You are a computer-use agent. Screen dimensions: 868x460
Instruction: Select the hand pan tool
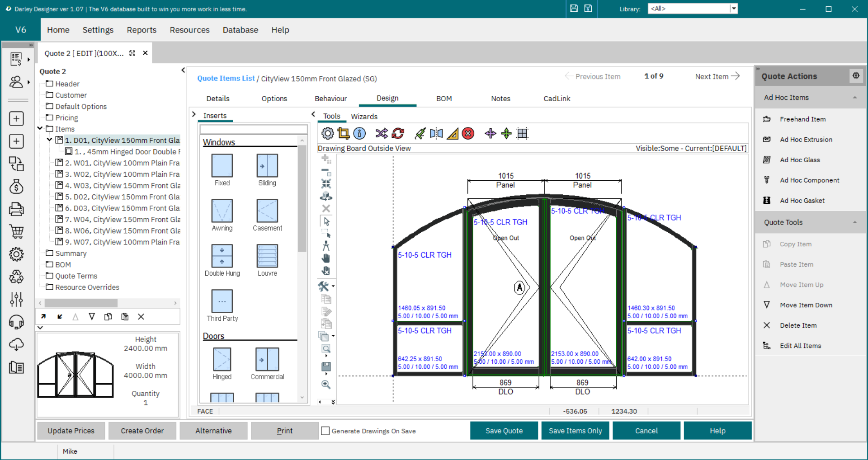(326, 258)
